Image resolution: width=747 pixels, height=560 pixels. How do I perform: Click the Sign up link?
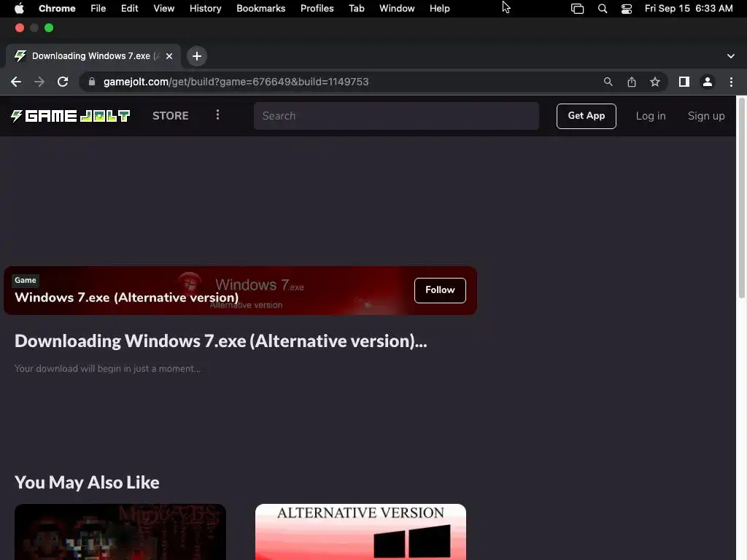pos(706,116)
